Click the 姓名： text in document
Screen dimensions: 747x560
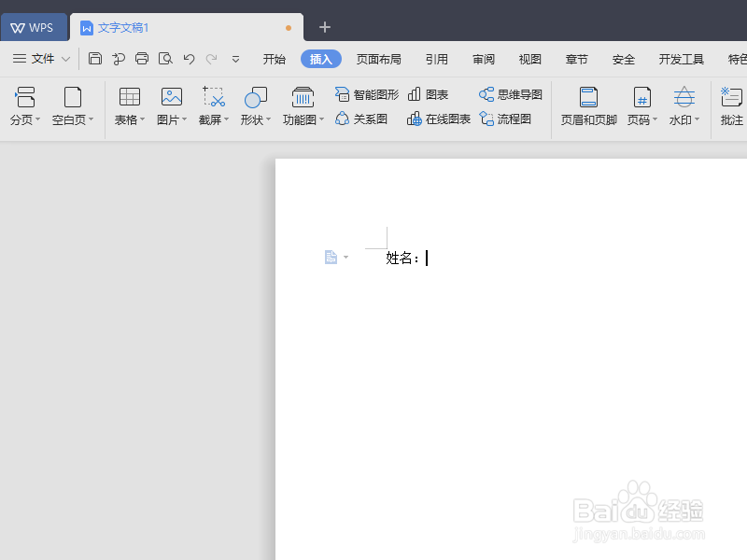tap(402, 259)
